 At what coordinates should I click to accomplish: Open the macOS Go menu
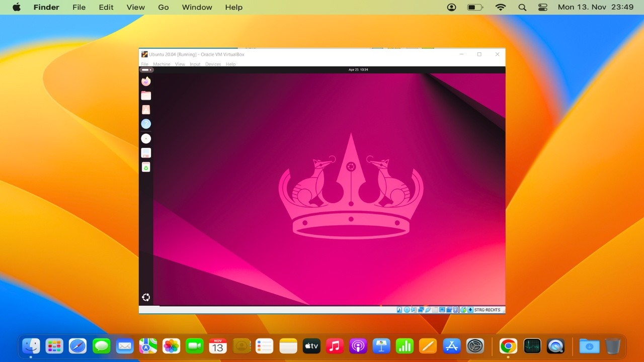(x=164, y=7)
